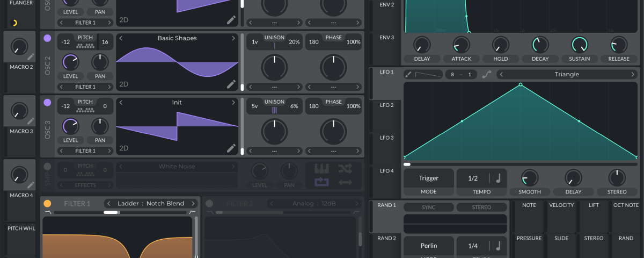Image resolution: width=644 pixels, height=258 pixels.
Task: Click the RAND 1 Sync button
Action: pyautogui.click(x=428, y=207)
